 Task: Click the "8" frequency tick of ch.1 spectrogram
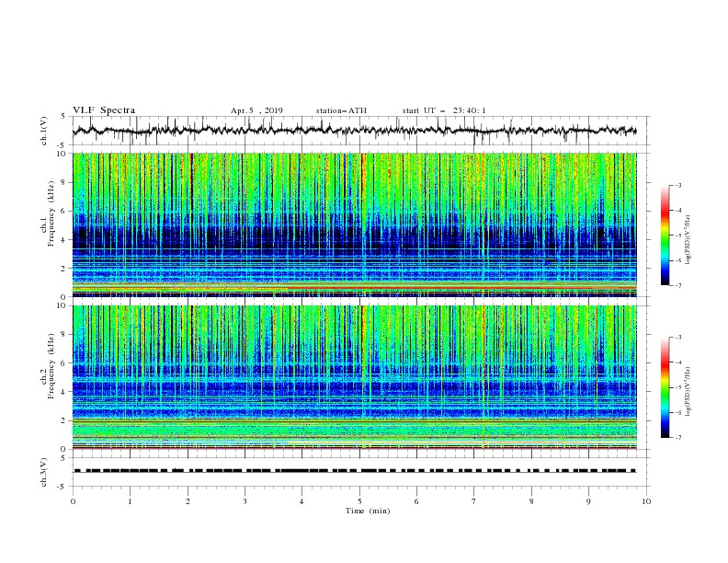pos(63,182)
